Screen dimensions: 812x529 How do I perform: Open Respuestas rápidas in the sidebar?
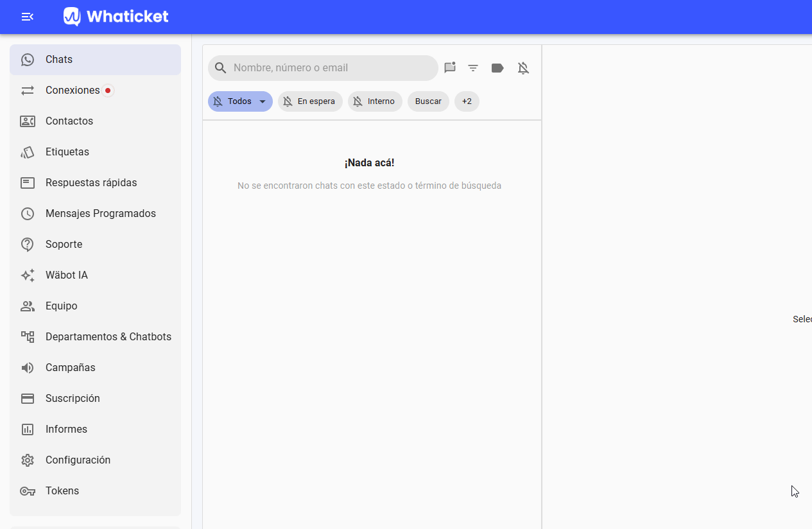pyautogui.click(x=95, y=183)
